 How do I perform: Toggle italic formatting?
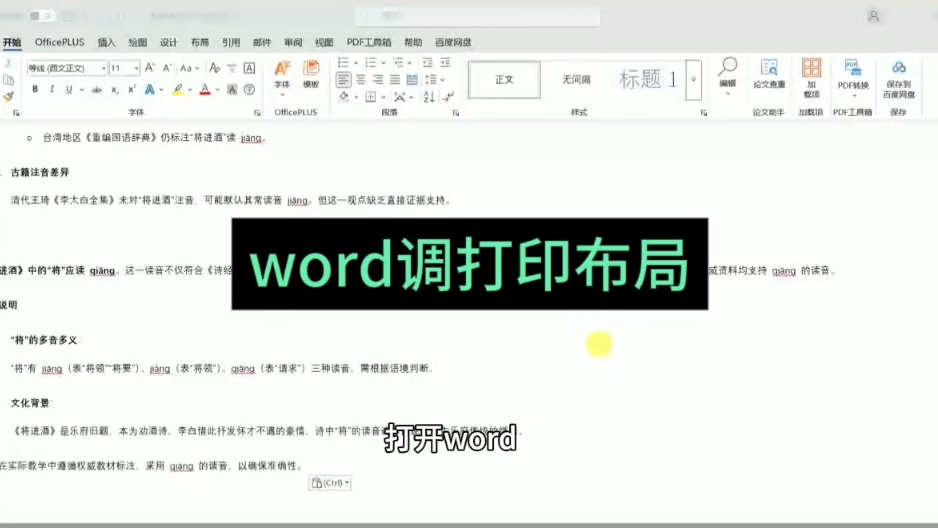coord(51,89)
